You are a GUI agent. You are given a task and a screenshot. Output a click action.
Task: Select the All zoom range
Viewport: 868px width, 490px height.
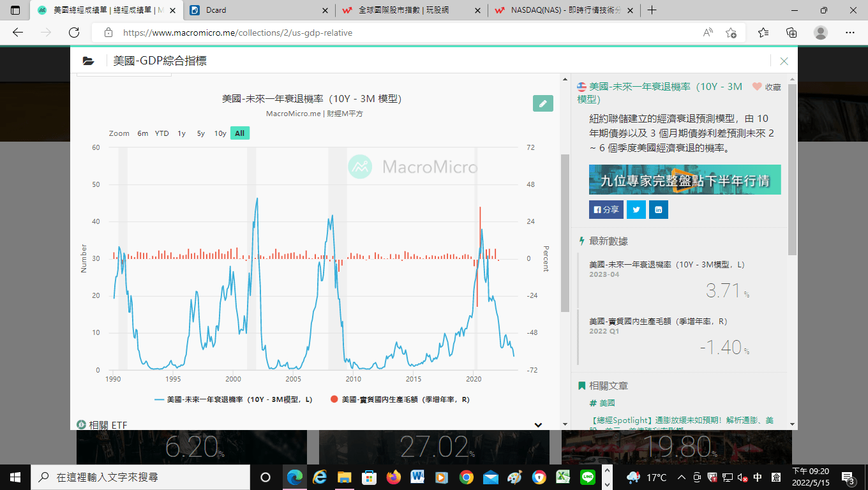[x=239, y=133]
